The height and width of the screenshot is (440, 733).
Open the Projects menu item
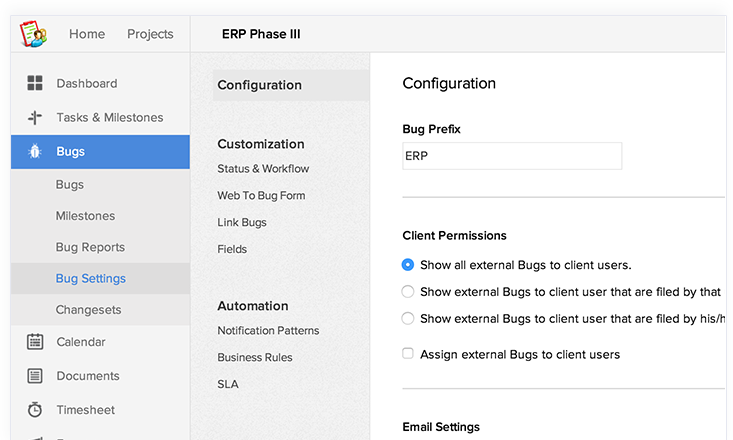[150, 34]
